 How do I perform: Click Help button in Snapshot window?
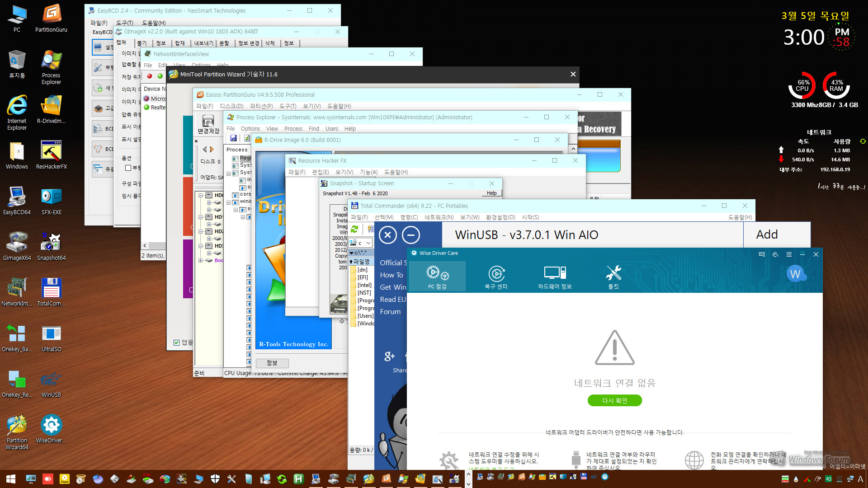[491, 193]
